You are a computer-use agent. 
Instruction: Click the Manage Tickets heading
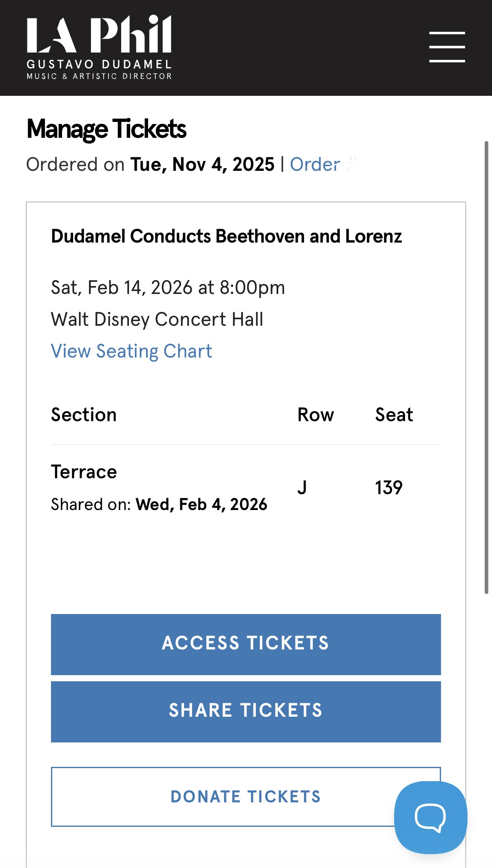tap(106, 129)
